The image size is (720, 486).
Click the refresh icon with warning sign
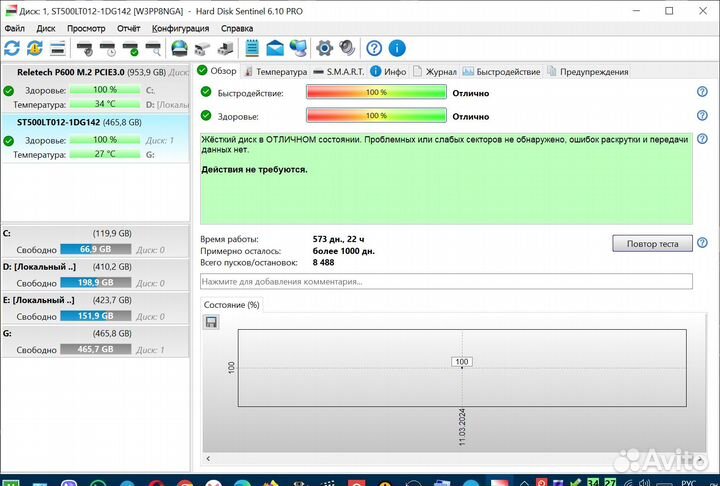35,48
